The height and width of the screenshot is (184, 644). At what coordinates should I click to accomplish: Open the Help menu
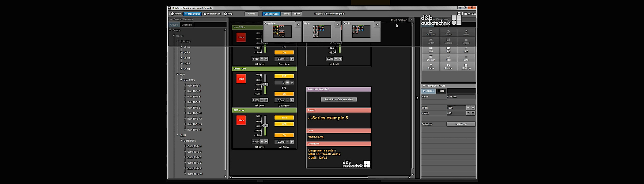(228, 14)
